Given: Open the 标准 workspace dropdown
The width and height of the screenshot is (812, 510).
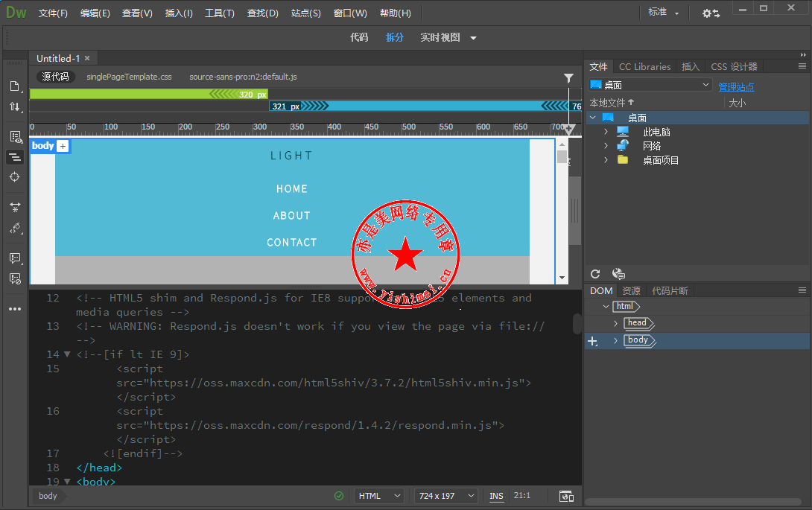Looking at the screenshot, I should pos(663,13).
